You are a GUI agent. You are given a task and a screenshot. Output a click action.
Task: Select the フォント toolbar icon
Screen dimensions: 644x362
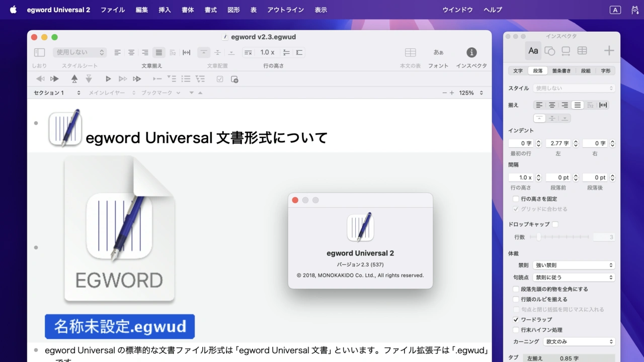click(x=438, y=52)
